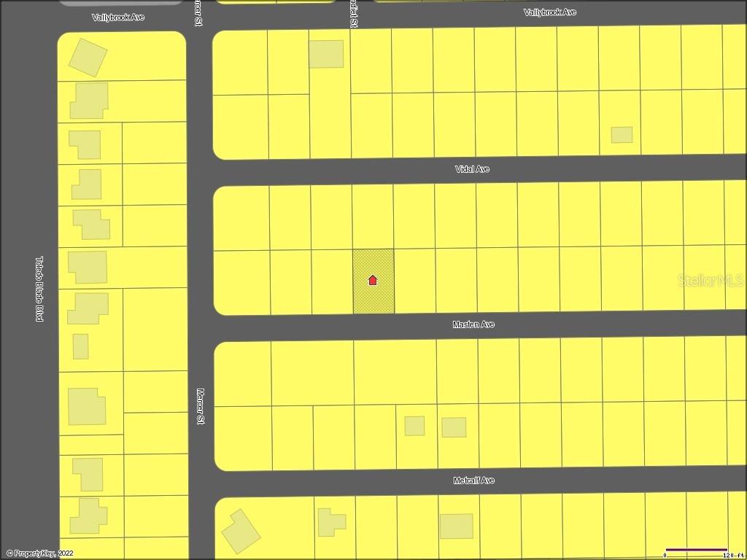Screen dimensions: 747x560
Task: Select the Toledo Blade Blvd street label
Action: pyautogui.click(x=39, y=289)
